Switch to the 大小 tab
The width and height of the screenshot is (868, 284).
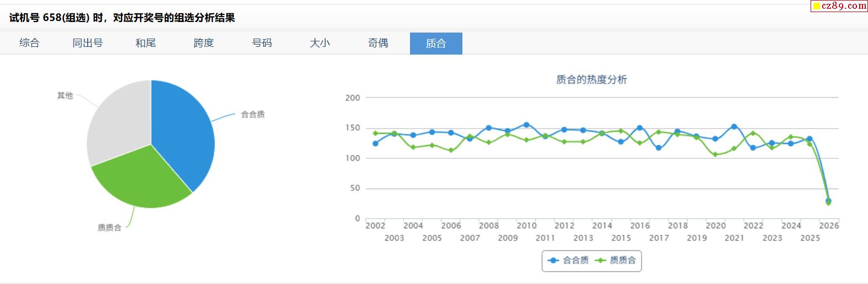pyautogui.click(x=319, y=43)
